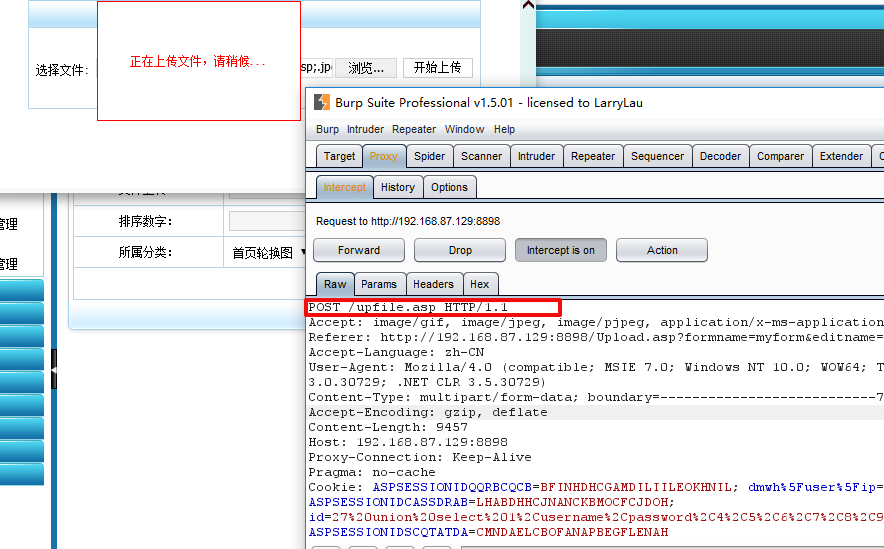Open the 所属分类 dropdown 首页轮换图
Screen dimensions: 884x549
[268, 253]
